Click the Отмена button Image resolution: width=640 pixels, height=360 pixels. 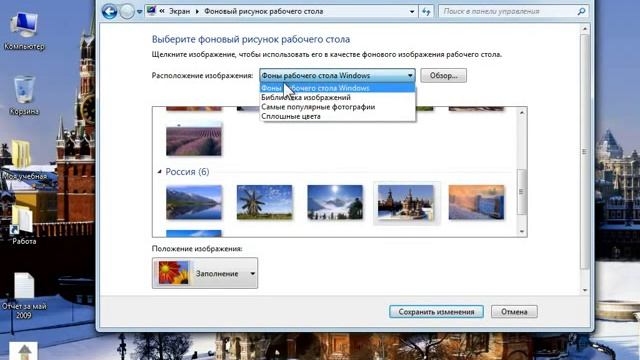(x=514, y=312)
